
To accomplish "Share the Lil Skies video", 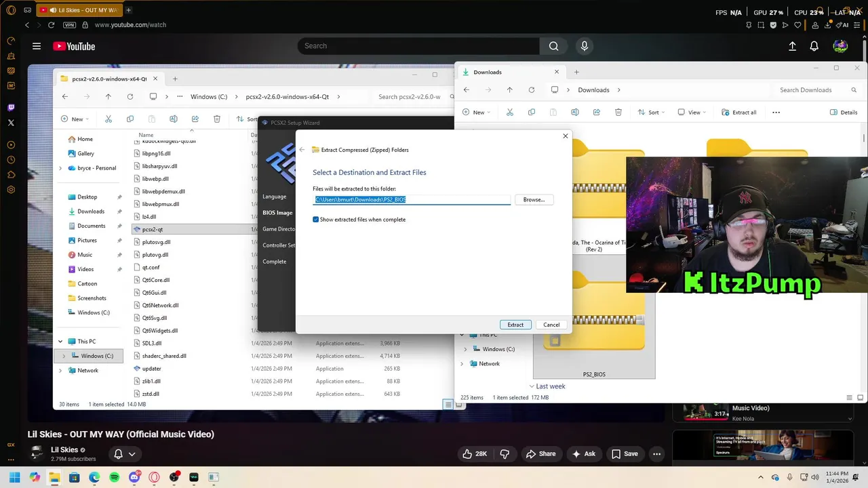I will click(x=540, y=454).
